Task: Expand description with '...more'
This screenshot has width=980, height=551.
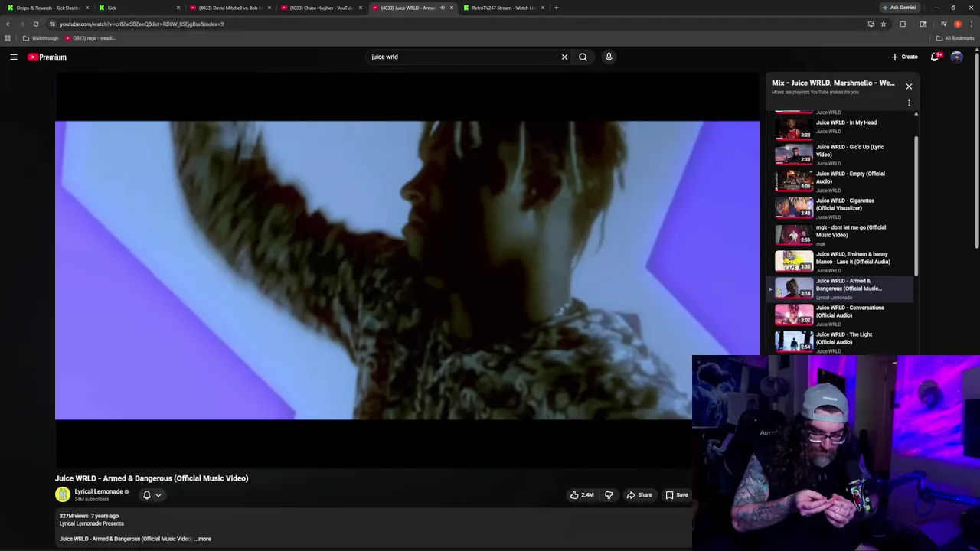Action: pyautogui.click(x=203, y=539)
